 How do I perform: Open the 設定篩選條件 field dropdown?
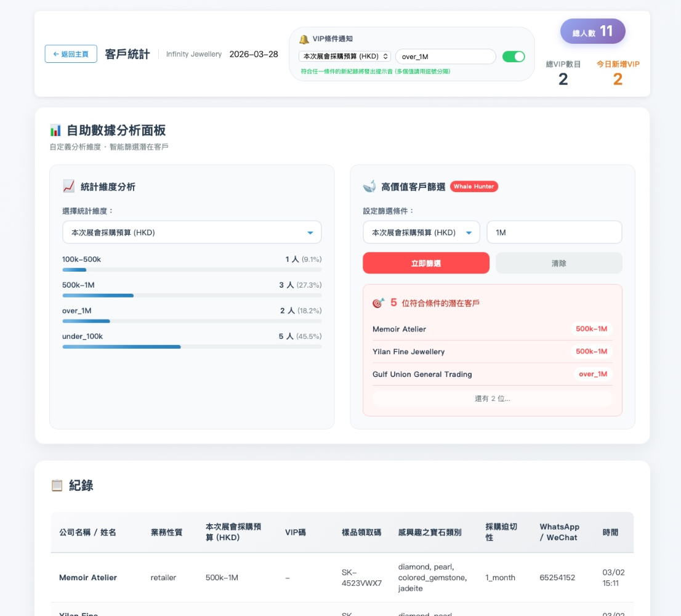(x=421, y=232)
